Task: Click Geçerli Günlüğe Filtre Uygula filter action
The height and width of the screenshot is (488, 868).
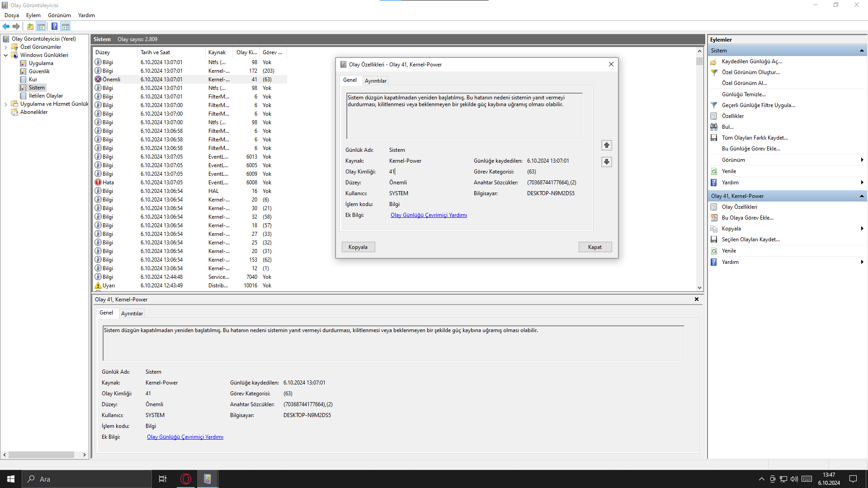Action: (x=758, y=105)
